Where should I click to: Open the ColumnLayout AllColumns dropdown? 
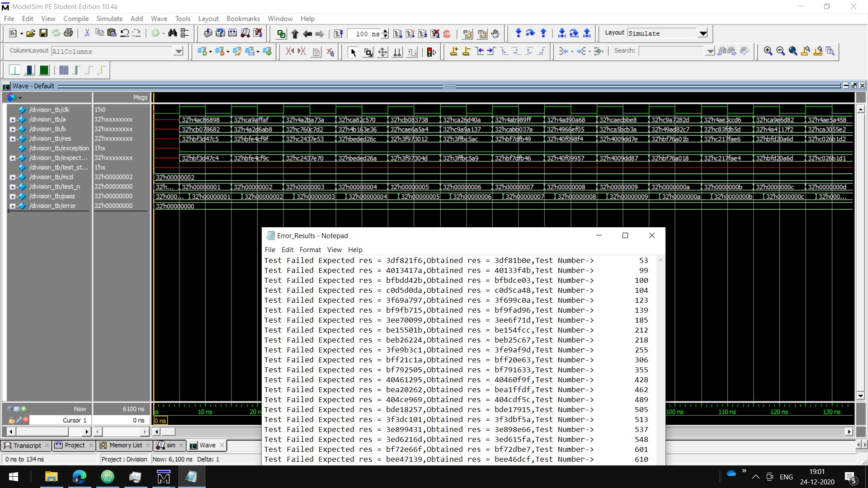(179, 51)
